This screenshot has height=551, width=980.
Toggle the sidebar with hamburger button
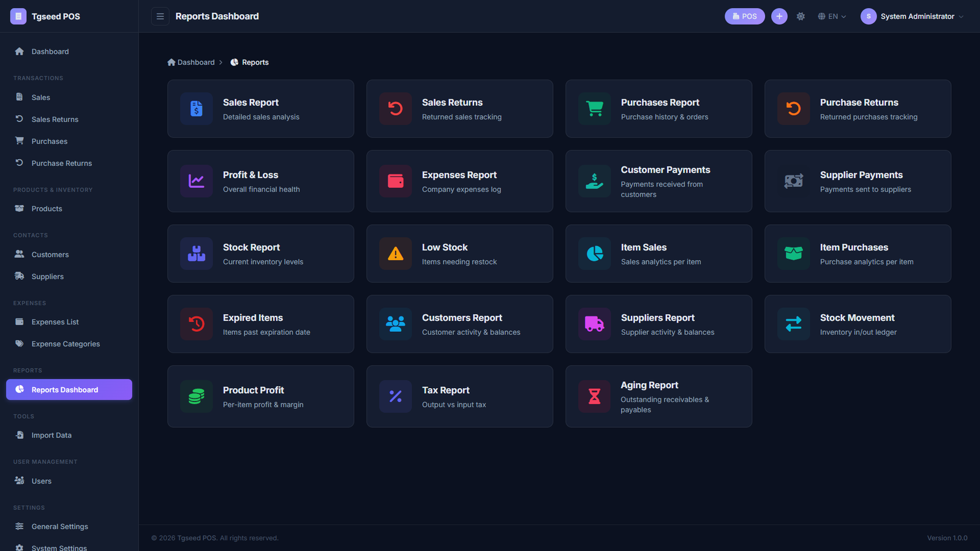pyautogui.click(x=160, y=17)
